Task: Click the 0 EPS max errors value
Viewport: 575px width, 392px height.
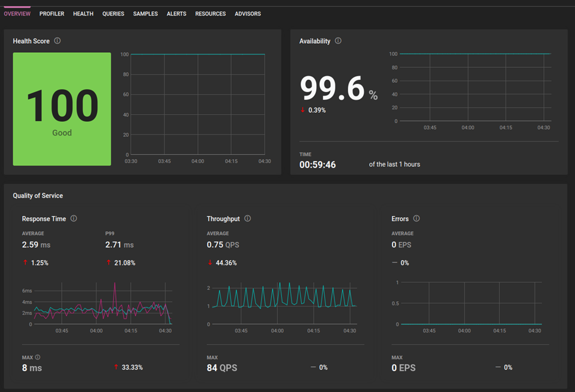Action: tap(403, 368)
